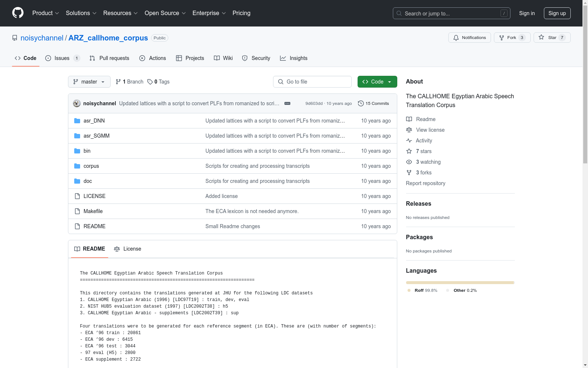Image resolution: width=588 pixels, height=368 pixels.
Task: Click the star icon to star repository
Action: coord(541,37)
